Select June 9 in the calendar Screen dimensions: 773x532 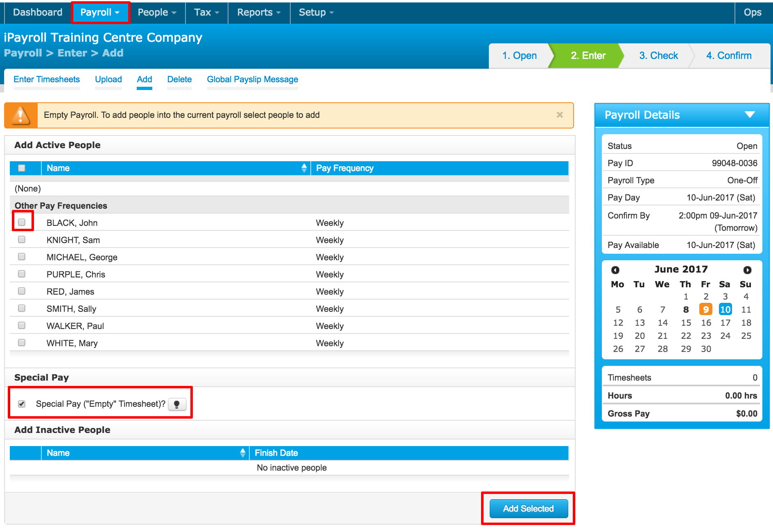705,309
